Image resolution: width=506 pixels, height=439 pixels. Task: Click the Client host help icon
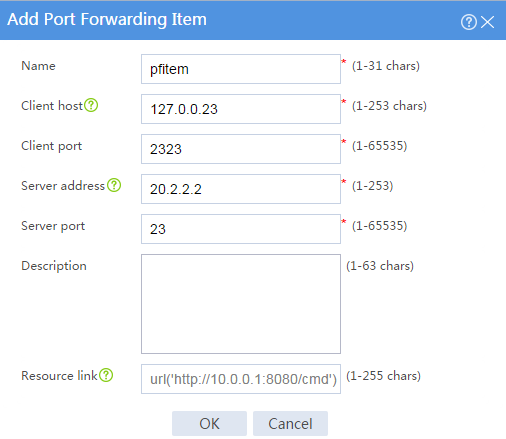(91, 105)
